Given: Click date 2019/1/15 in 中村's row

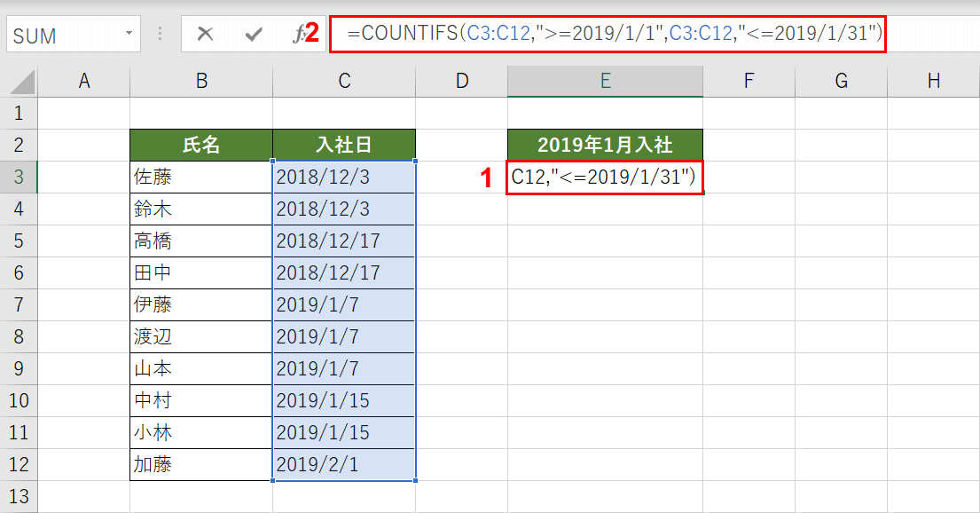Looking at the screenshot, I should [x=344, y=400].
